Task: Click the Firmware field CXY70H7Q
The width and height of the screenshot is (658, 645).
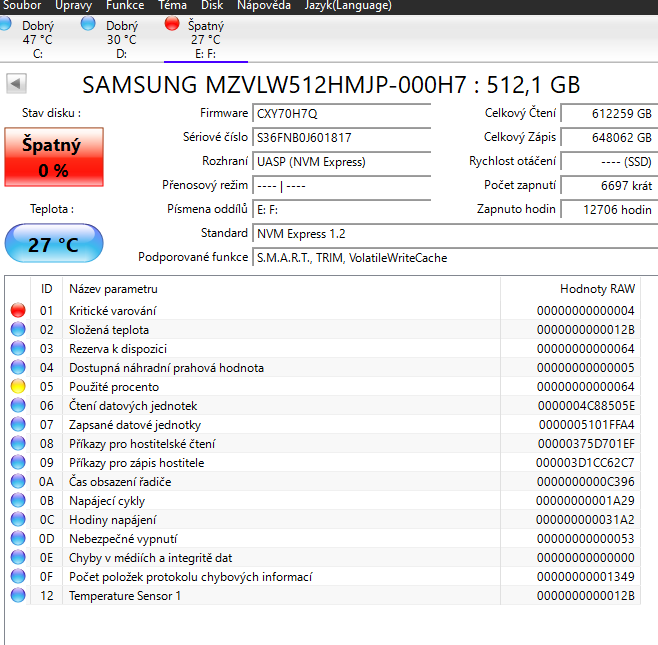Action: [342, 114]
